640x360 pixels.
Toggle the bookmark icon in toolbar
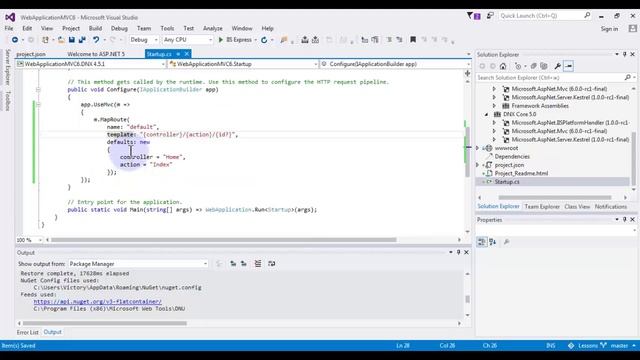tap(413, 40)
